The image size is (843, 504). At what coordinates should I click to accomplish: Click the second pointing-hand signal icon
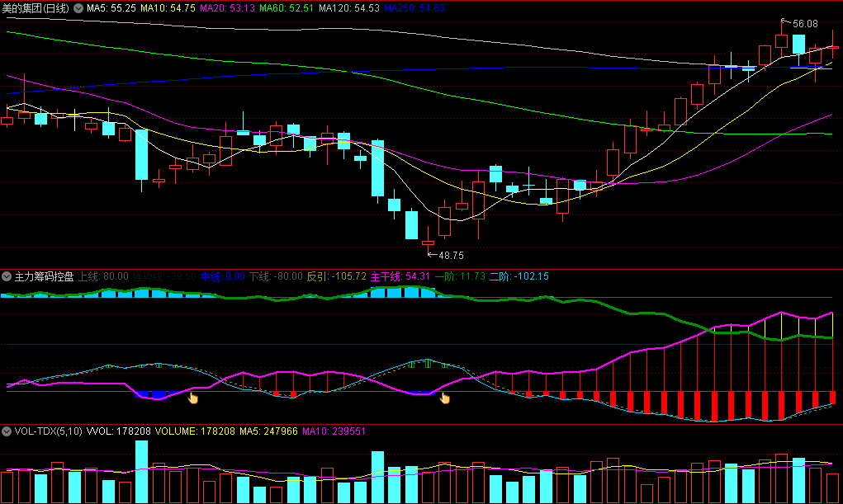pos(445,398)
